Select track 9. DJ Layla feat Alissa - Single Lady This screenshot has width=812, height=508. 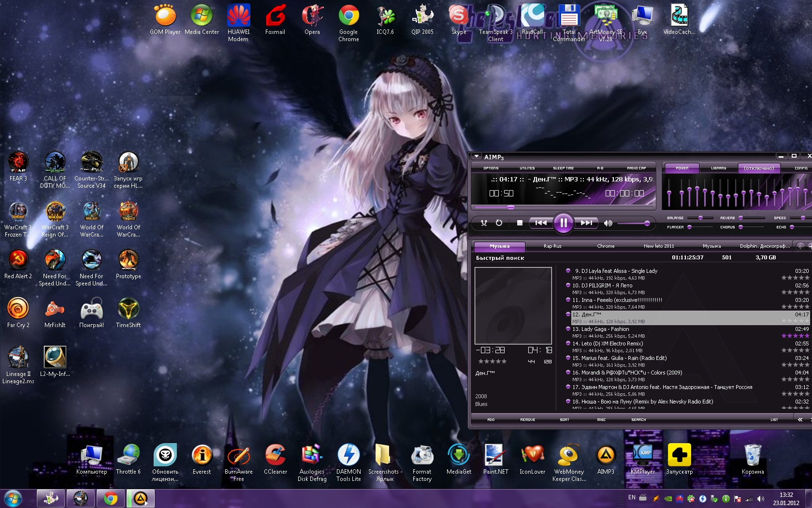[688, 274]
